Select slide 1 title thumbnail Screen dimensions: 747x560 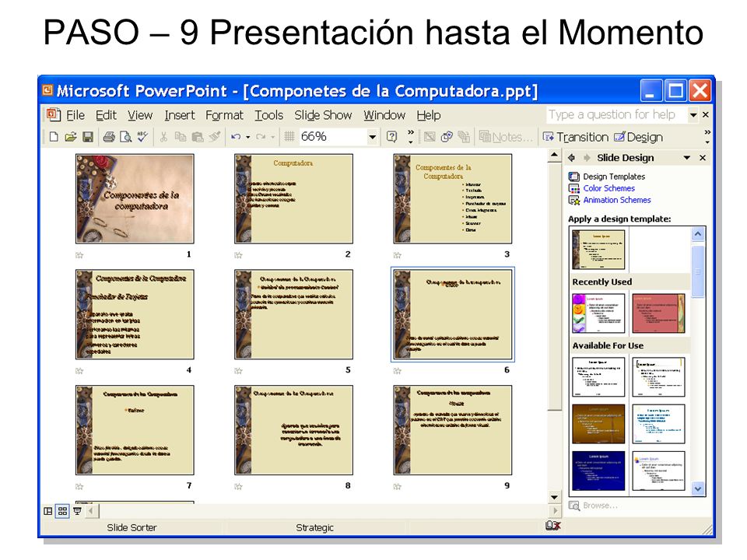(x=135, y=198)
